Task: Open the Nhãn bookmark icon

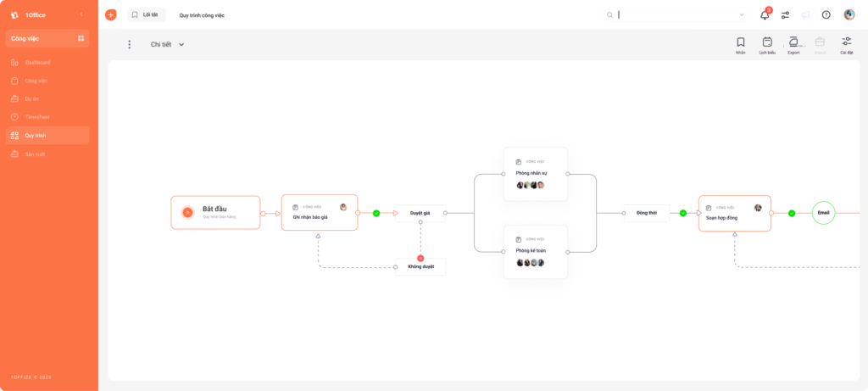Action: (741, 42)
